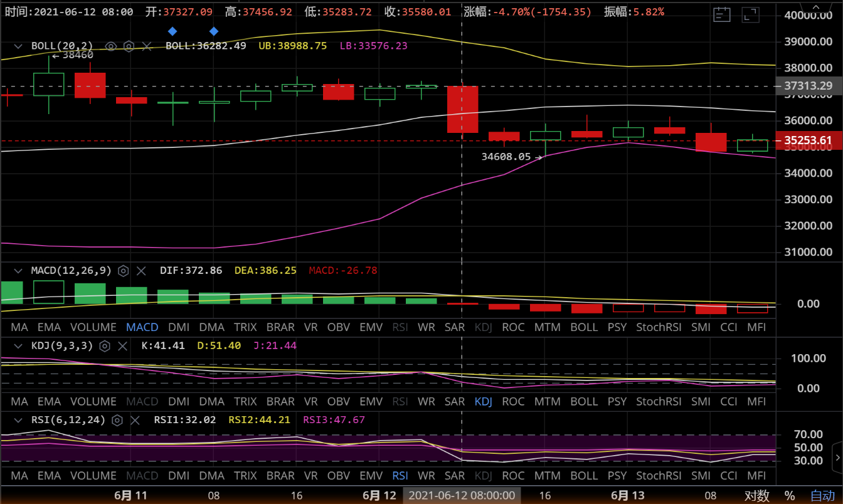Click the right blue diamond event marker
This screenshot has width=843, height=504.
click(214, 31)
